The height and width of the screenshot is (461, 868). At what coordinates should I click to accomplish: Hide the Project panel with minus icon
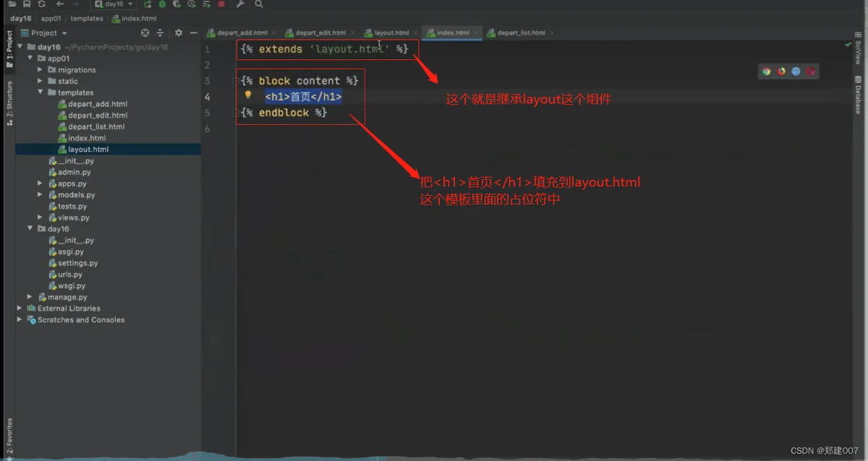click(193, 33)
